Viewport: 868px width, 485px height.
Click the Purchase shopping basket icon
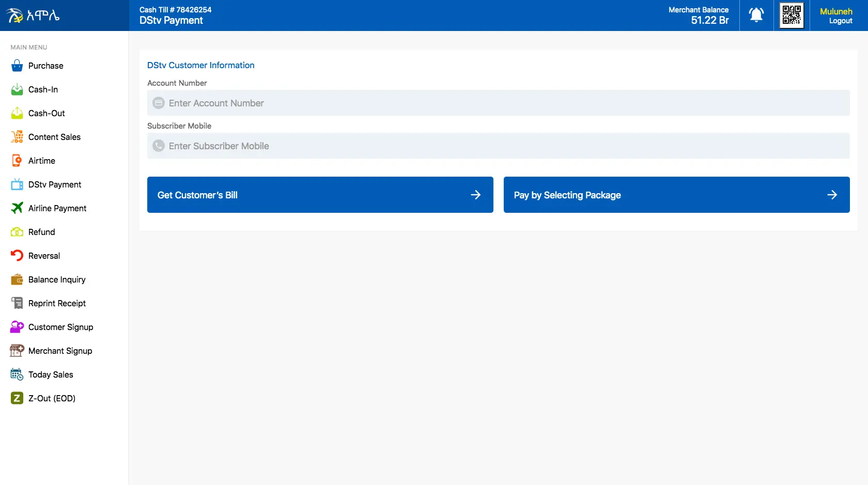click(17, 66)
